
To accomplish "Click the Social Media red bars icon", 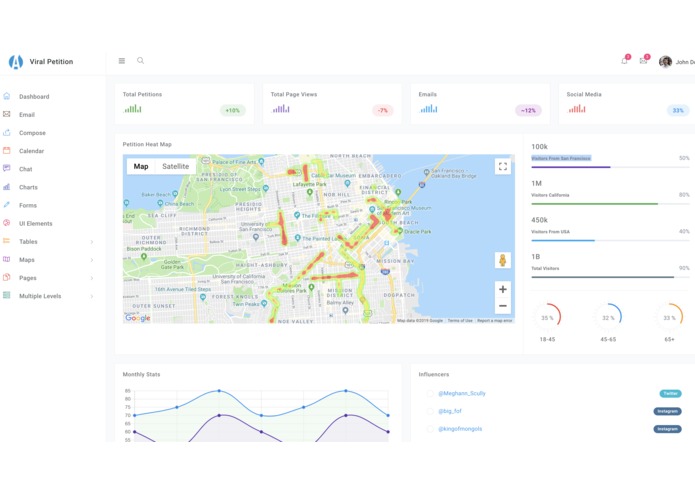I will [577, 108].
